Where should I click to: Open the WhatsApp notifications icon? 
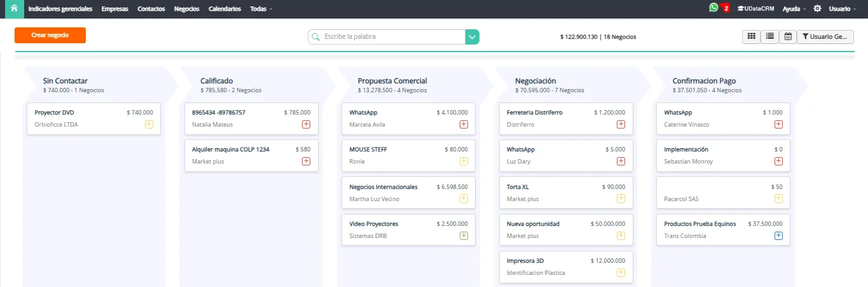714,8
